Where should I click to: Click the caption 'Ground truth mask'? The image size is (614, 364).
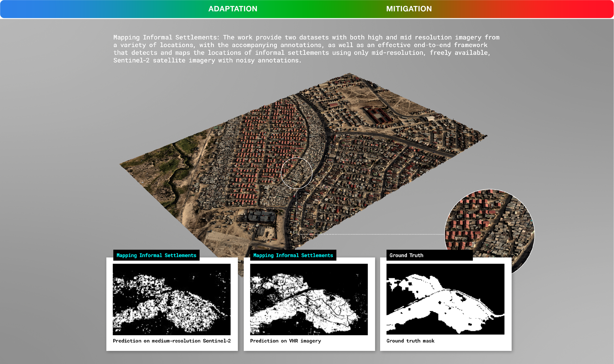(410, 341)
